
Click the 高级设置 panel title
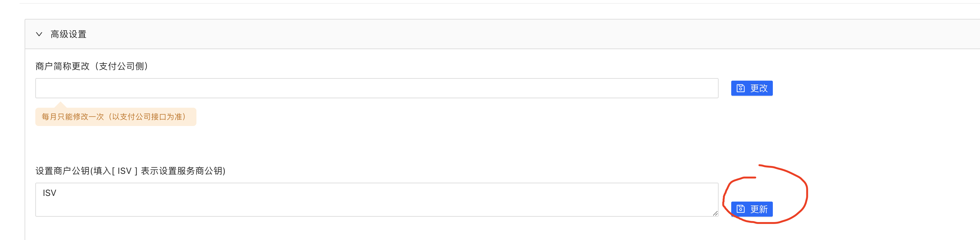coord(68,34)
